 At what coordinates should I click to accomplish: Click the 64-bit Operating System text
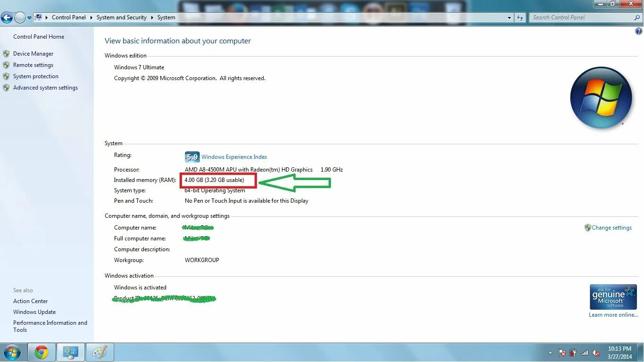(215, 190)
